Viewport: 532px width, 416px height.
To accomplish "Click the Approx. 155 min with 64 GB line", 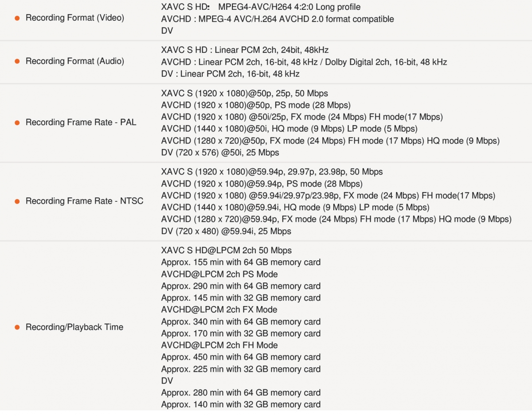I will tap(240, 262).
